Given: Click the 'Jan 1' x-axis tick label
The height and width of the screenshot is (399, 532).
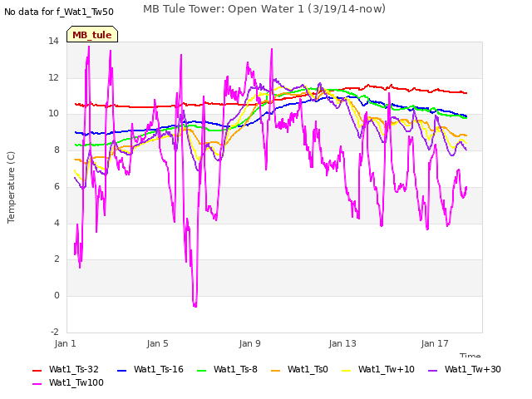Looking at the screenshot, I should click(65, 343).
